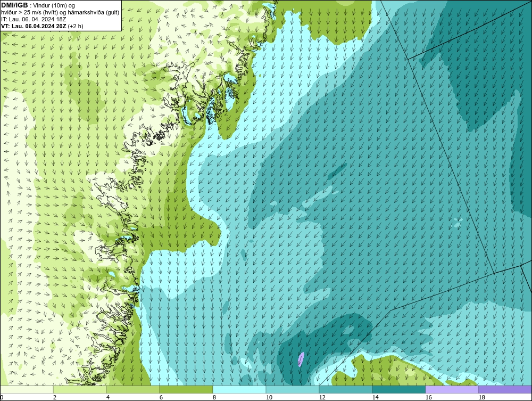The height and width of the screenshot is (401, 532).
Task: Click the 'IT: Lau. 06. 04. 2024 18Z' line
Action: pyautogui.click(x=34, y=19)
